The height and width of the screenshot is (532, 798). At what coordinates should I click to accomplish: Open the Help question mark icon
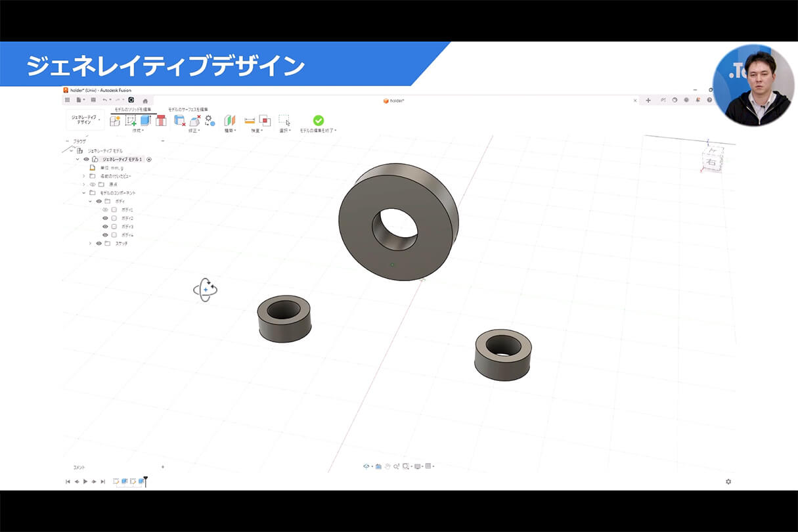(709, 100)
